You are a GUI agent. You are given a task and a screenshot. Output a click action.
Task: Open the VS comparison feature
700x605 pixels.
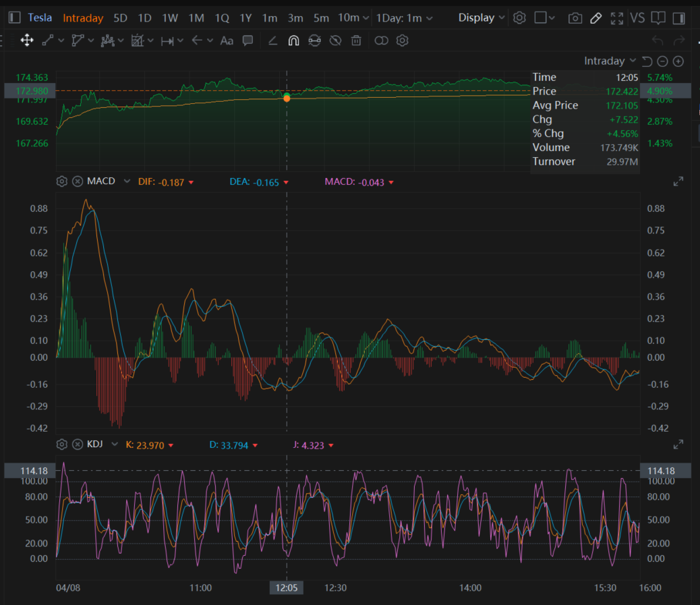coord(637,18)
